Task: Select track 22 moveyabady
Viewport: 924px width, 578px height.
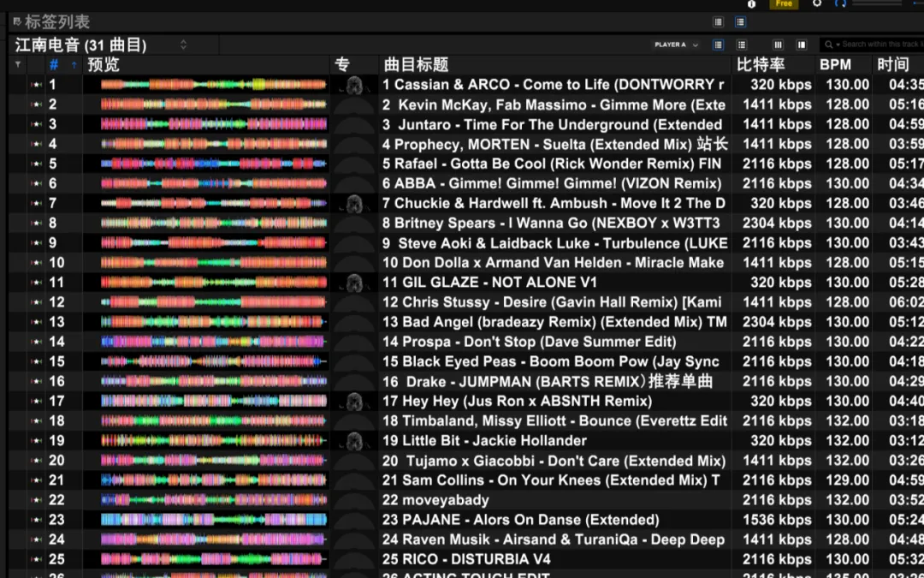Action: point(435,499)
